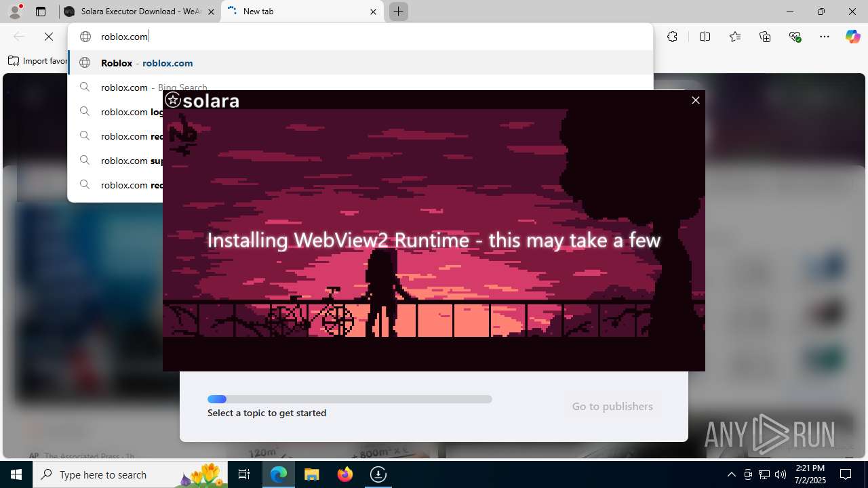Close the Solara installer window
The width and height of the screenshot is (868, 488).
click(x=695, y=100)
